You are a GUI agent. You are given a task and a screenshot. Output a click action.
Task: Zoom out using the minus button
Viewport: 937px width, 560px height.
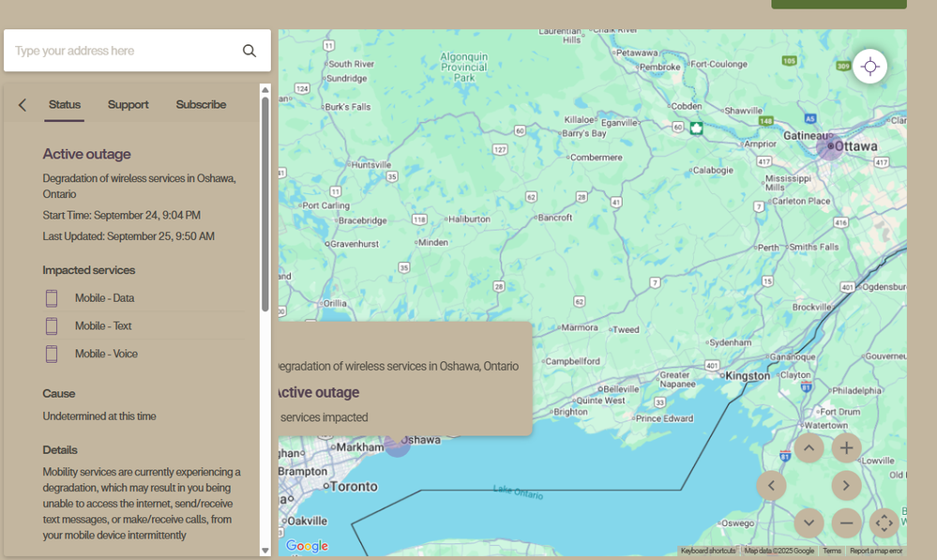pyautogui.click(x=846, y=522)
